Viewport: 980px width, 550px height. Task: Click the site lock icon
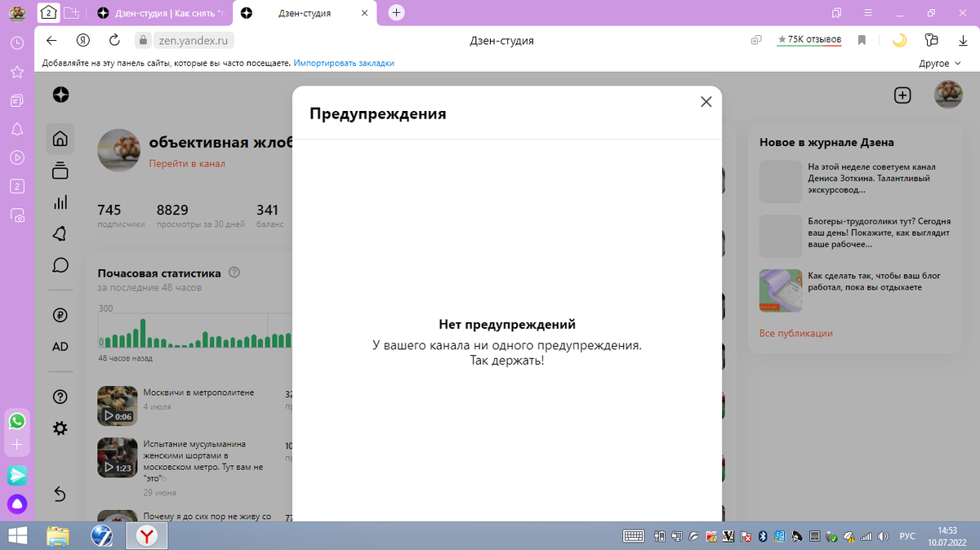tap(142, 40)
